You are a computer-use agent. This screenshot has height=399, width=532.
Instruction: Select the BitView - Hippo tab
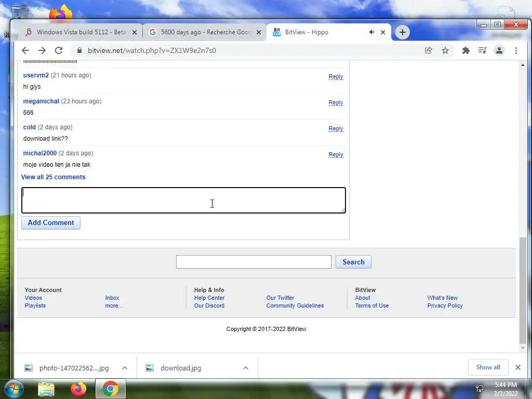point(328,32)
